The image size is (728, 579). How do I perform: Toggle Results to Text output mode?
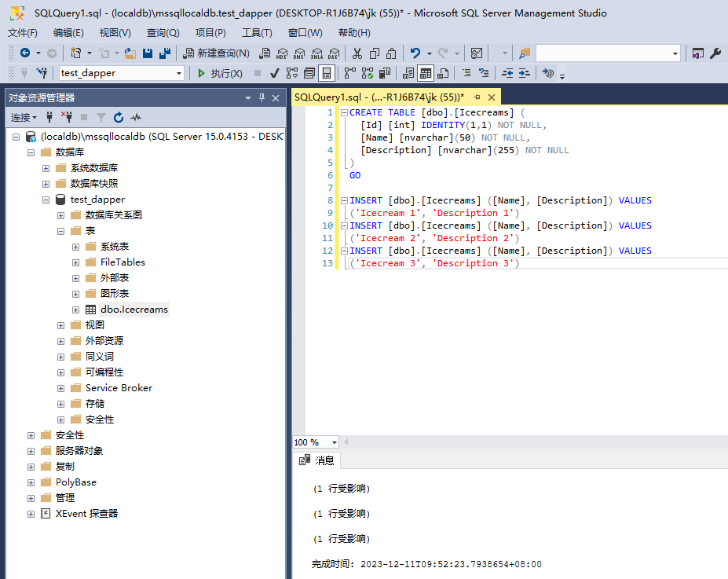(x=408, y=73)
